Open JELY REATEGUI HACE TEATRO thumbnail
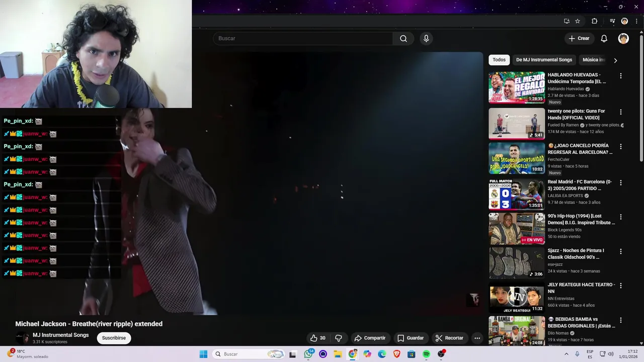The image size is (644, 362). pyautogui.click(x=517, y=297)
